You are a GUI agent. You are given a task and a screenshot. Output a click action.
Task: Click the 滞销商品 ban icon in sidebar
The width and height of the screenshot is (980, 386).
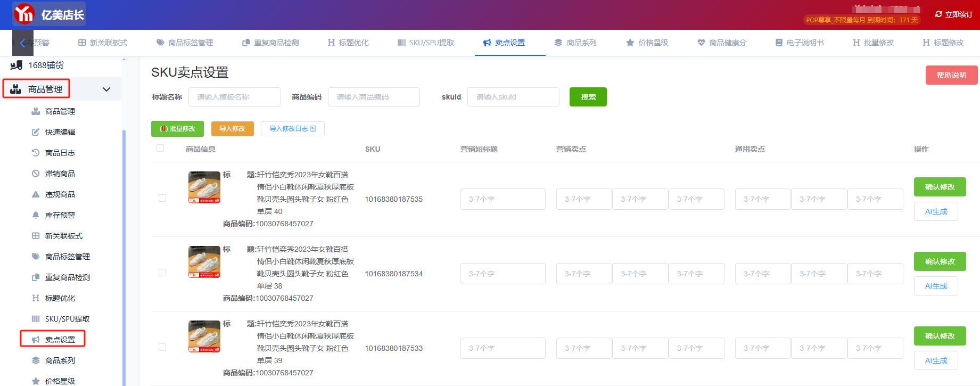pos(36,174)
